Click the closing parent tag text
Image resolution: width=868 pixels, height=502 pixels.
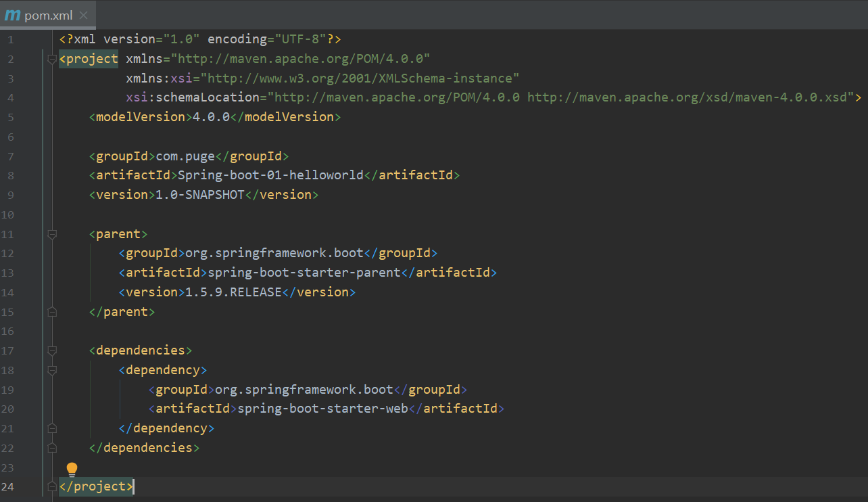122,312
